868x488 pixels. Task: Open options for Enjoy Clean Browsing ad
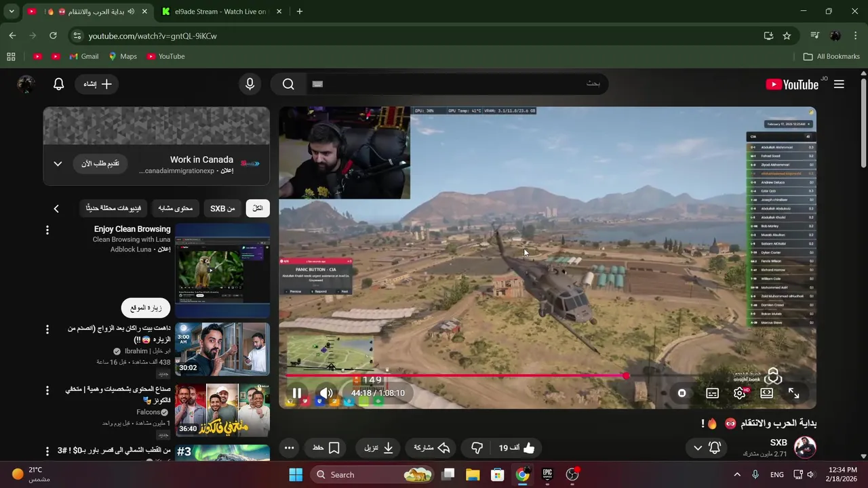tap(47, 230)
